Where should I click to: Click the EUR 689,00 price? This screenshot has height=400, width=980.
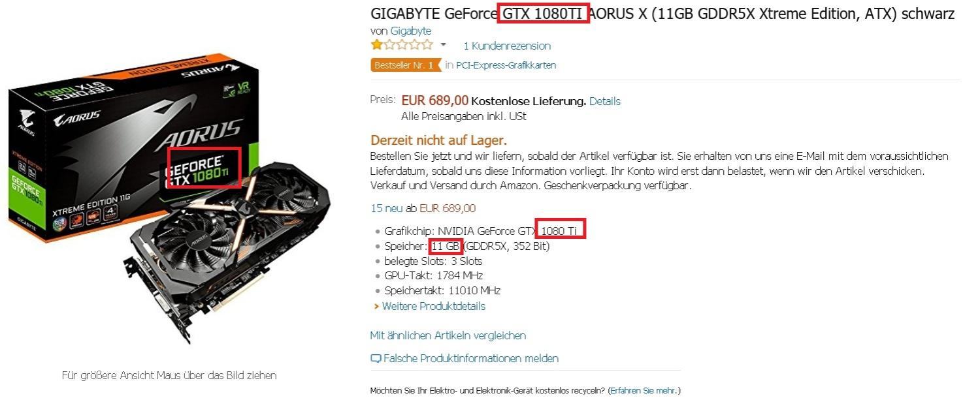click(x=434, y=100)
